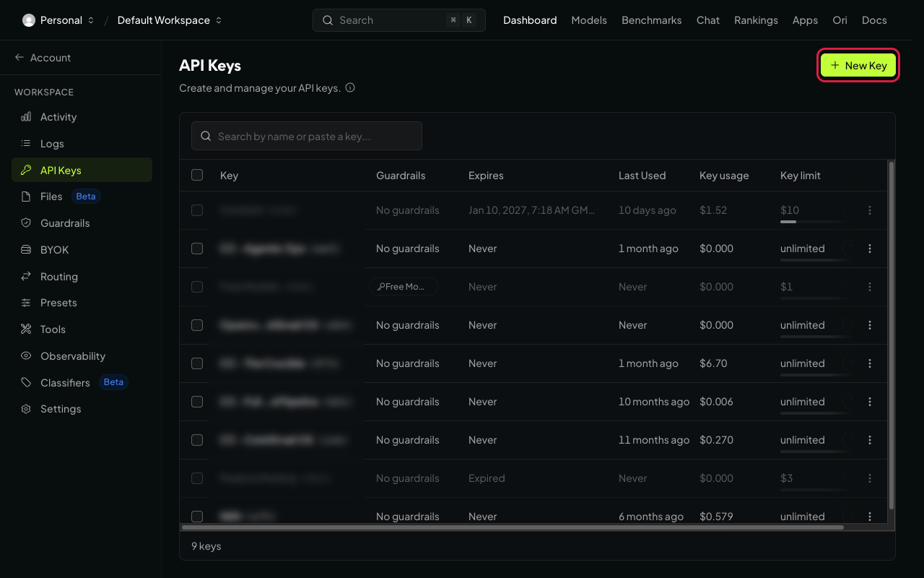The image size is (924, 578).
Task: Open three-dot menu on the Expired key row
Action: point(870,478)
